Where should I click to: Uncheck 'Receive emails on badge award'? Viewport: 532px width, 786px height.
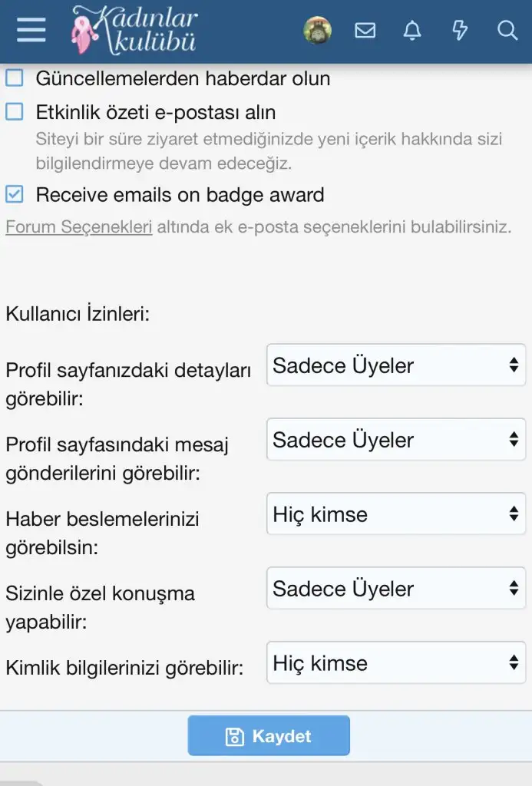click(15, 195)
